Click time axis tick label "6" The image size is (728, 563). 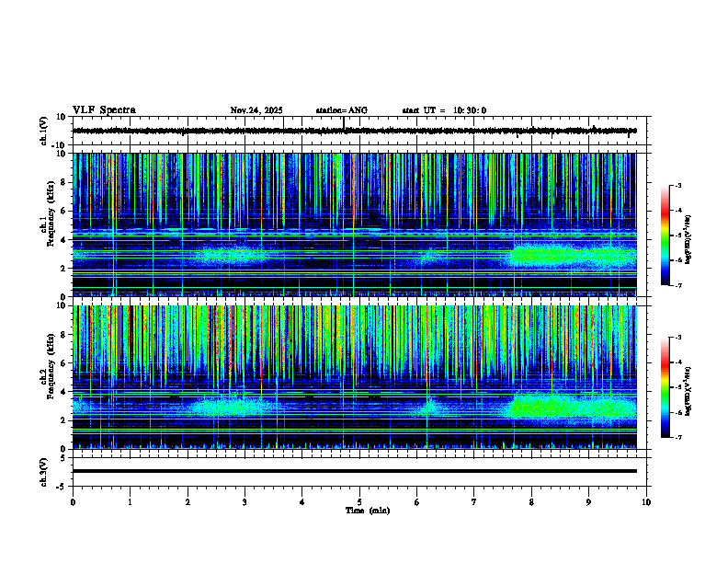(x=416, y=502)
